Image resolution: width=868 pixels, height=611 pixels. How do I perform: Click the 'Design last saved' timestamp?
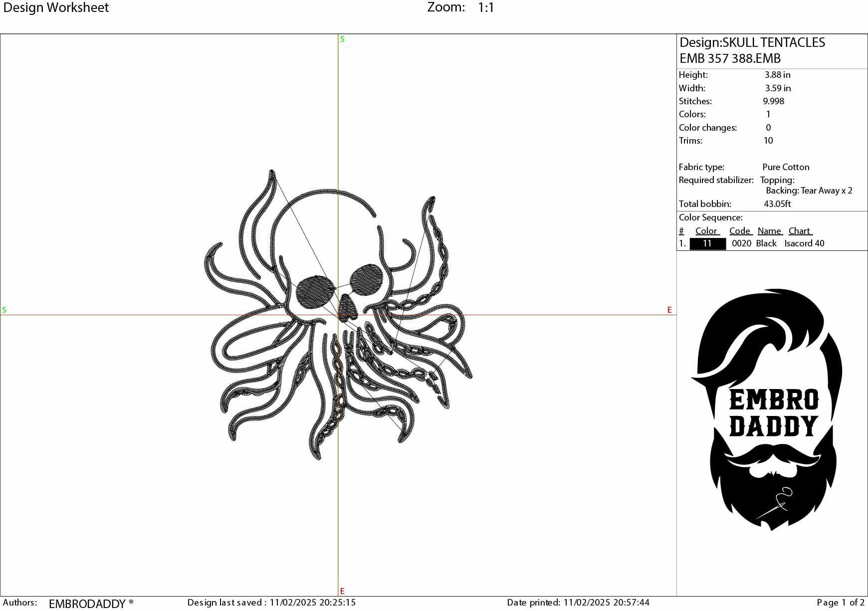click(x=271, y=603)
